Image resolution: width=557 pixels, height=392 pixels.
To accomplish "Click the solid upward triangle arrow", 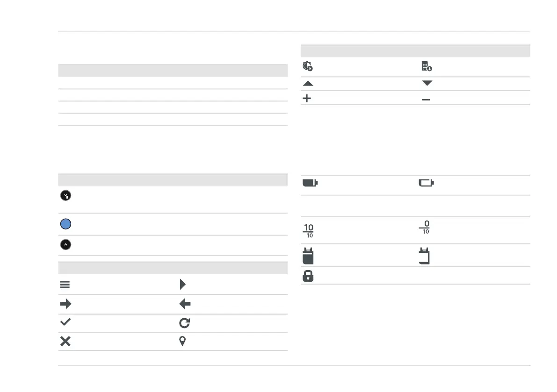I will 308,83.
